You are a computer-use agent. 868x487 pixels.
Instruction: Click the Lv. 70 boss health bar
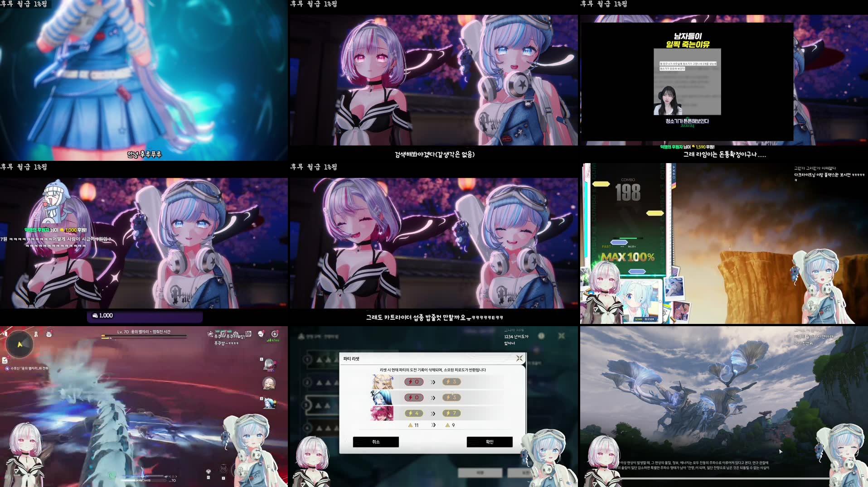(144, 336)
